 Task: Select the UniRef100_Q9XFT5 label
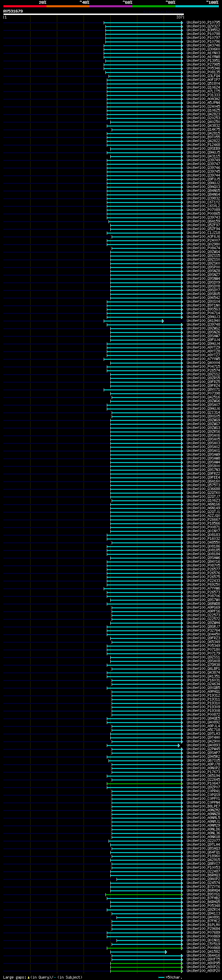click(x=203, y=959)
